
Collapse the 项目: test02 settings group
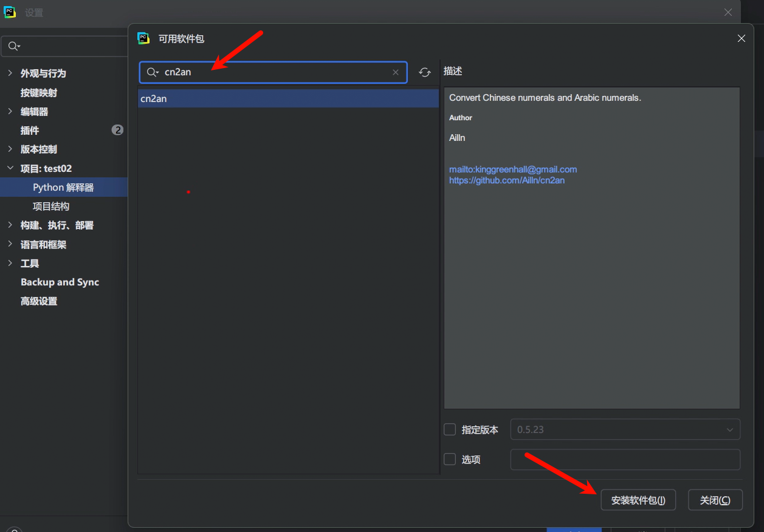tap(10, 168)
